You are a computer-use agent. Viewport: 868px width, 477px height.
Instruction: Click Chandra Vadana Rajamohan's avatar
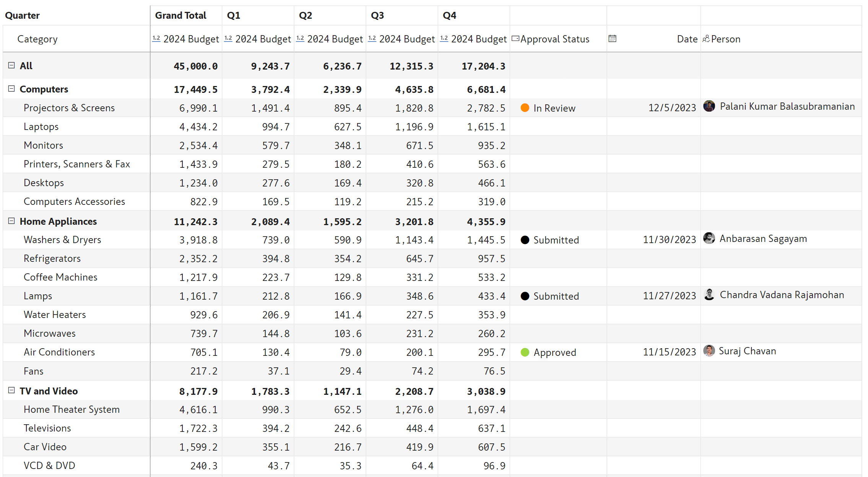(709, 294)
